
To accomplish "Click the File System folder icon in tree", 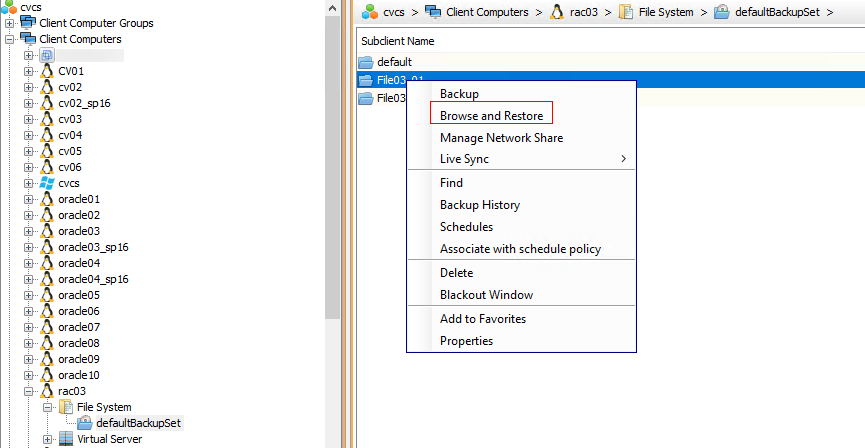I will click(x=66, y=407).
